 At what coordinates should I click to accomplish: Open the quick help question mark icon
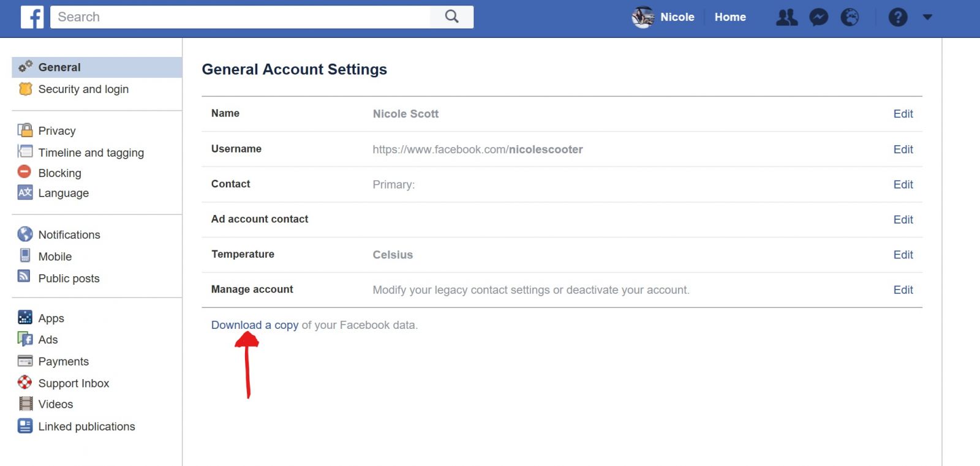pyautogui.click(x=898, y=17)
